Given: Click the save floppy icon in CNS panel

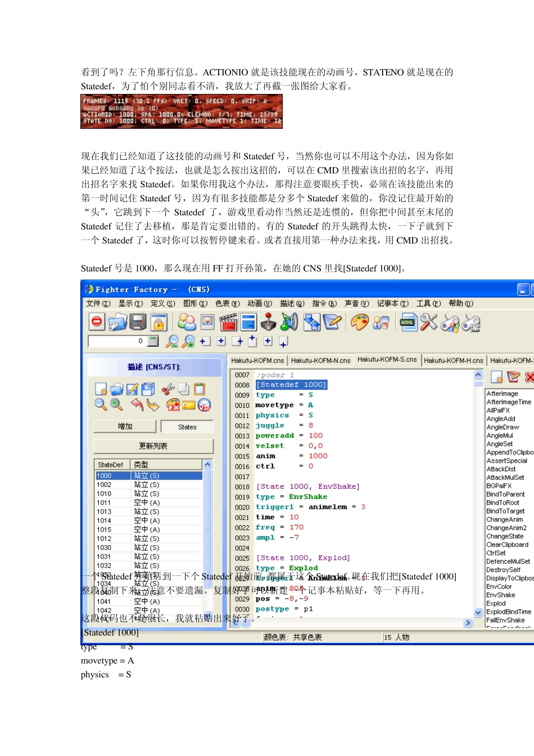Looking at the screenshot, I should pyautogui.click(x=148, y=389).
